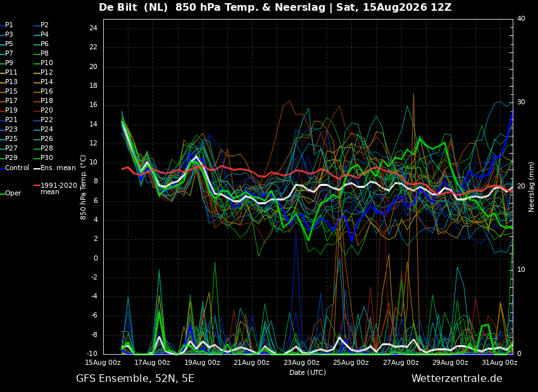The image size is (538, 392).
Task: Click the P17 legend label
Action: pos(11,101)
